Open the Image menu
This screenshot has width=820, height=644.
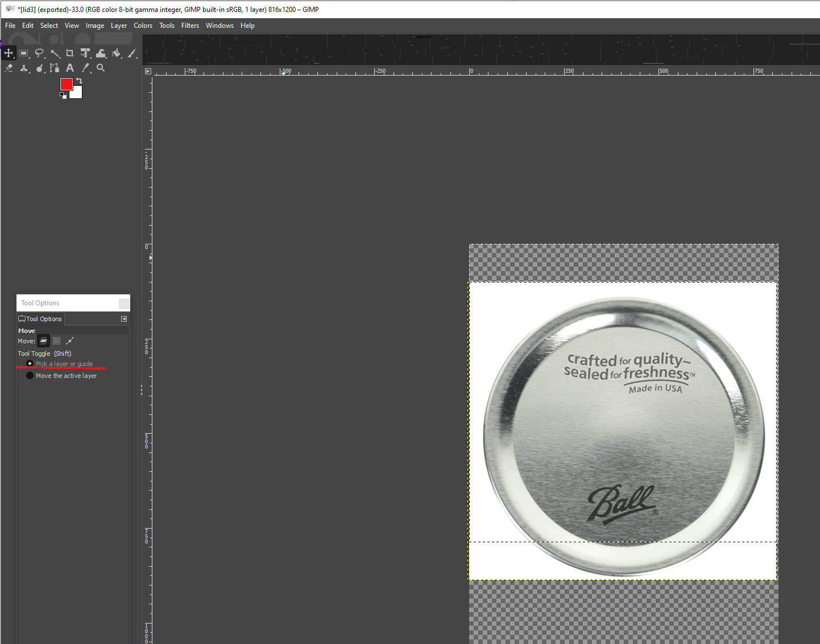(x=95, y=26)
